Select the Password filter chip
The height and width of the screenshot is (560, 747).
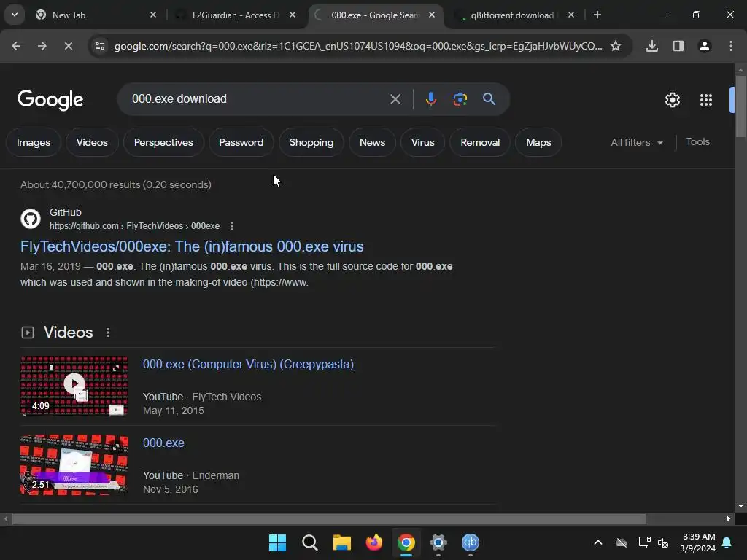point(241,142)
